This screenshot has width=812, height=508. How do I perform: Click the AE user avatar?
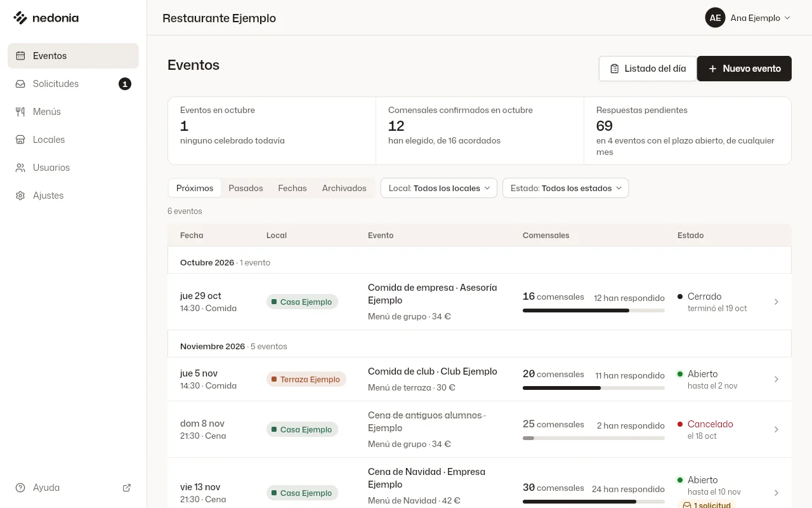715,18
